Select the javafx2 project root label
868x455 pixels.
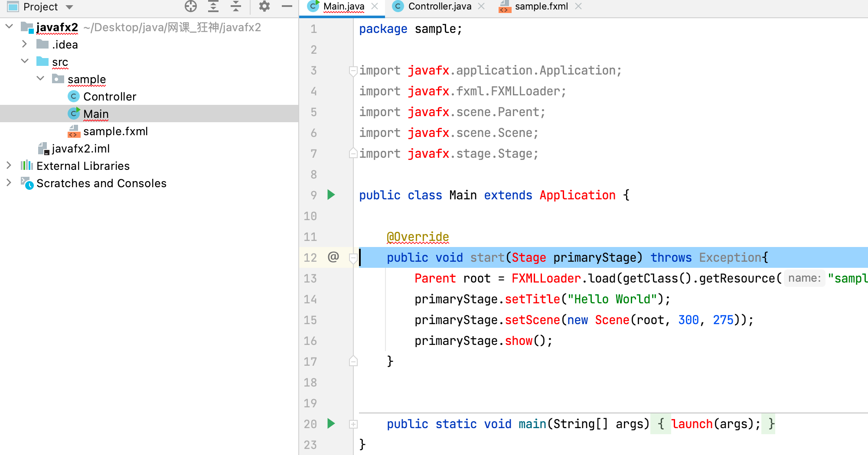point(57,27)
